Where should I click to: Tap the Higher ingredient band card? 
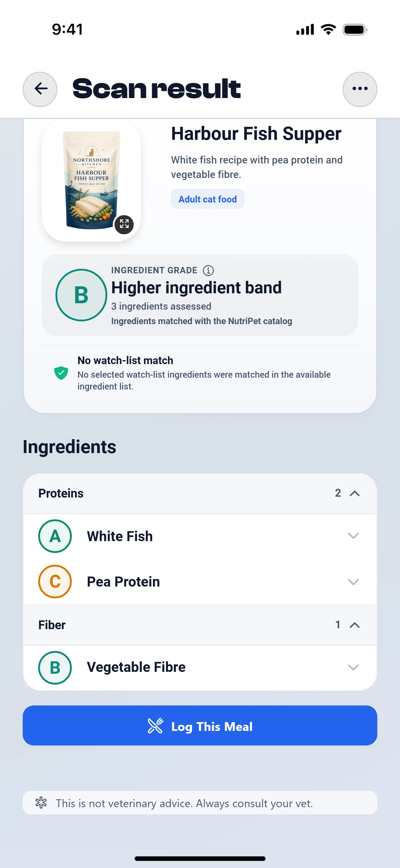click(x=200, y=295)
